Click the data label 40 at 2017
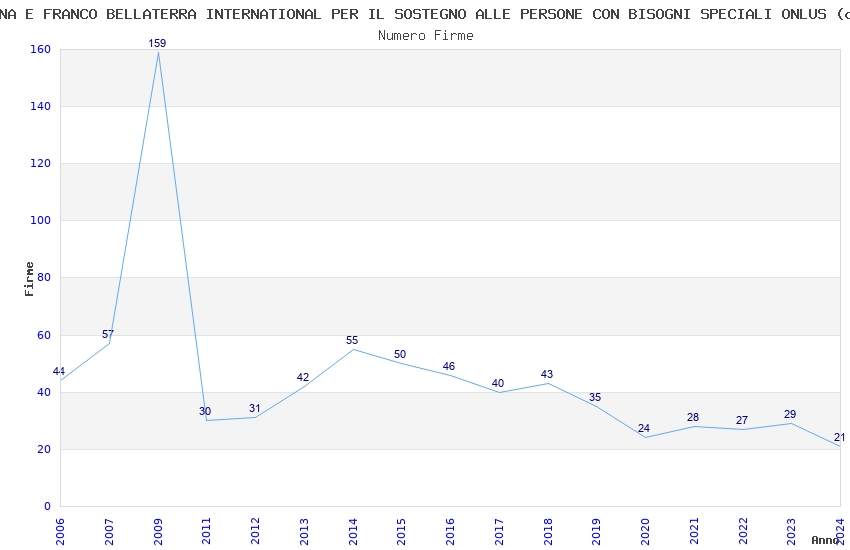This screenshot has width=850, height=550. 498,383
